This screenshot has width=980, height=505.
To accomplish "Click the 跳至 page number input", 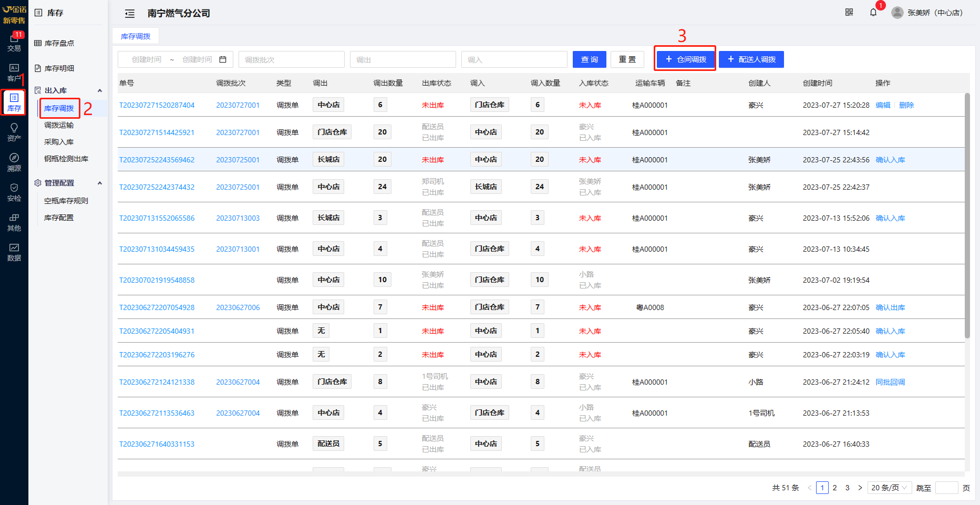I will 947,488.
